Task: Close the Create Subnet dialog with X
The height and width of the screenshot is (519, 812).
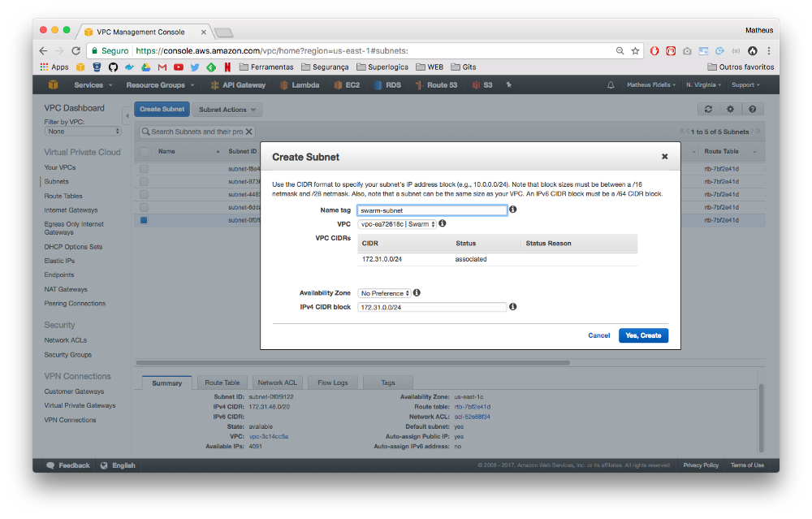Action: [664, 157]
